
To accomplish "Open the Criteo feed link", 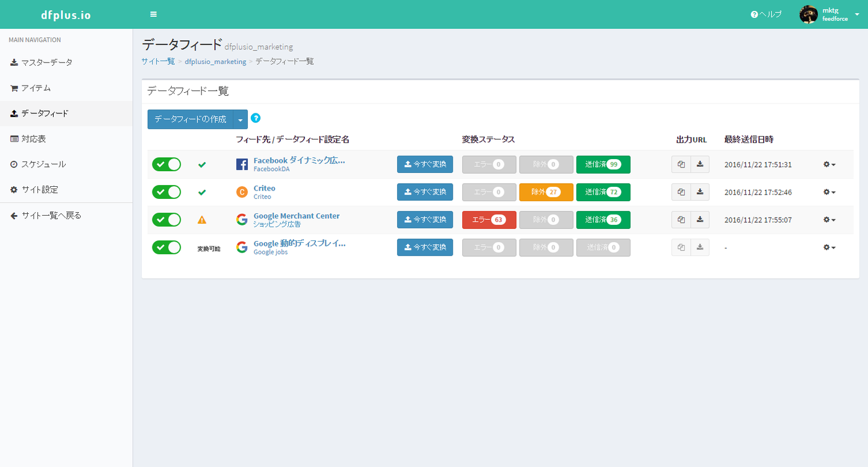I will coord(265,188).
